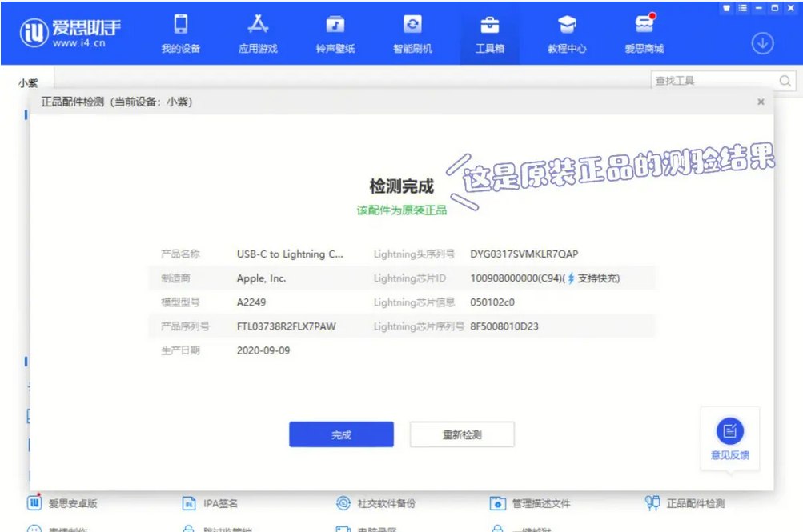The height and width of the screenshot is (532, 803).
Task: Open 我的设备 in the top navigation
Action: click(181, 34)
